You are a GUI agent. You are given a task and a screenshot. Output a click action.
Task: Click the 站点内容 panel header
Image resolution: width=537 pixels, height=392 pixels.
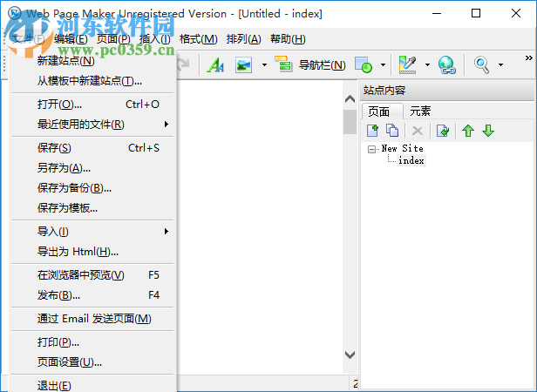(447, 91)
